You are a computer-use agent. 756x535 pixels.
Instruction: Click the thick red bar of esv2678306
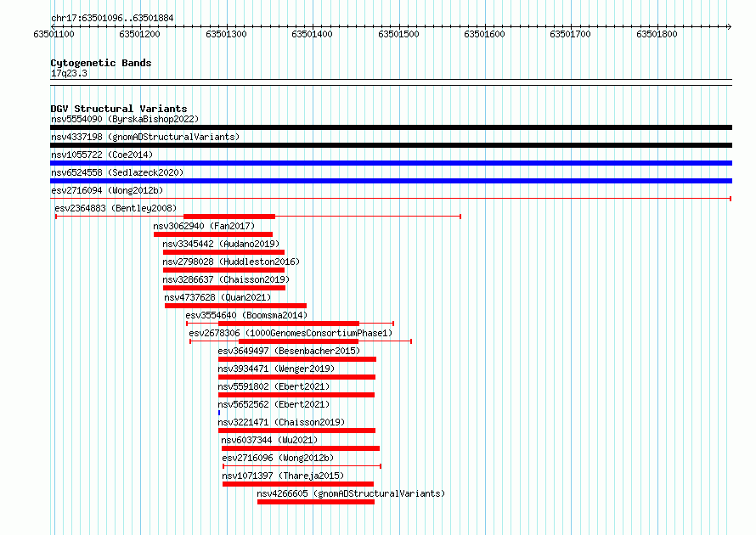298,341
